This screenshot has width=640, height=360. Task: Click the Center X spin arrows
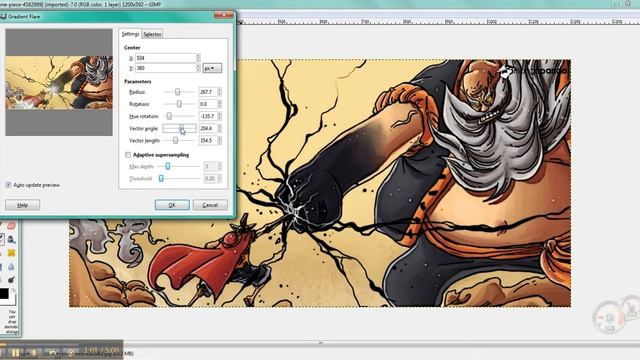point(198,58)
